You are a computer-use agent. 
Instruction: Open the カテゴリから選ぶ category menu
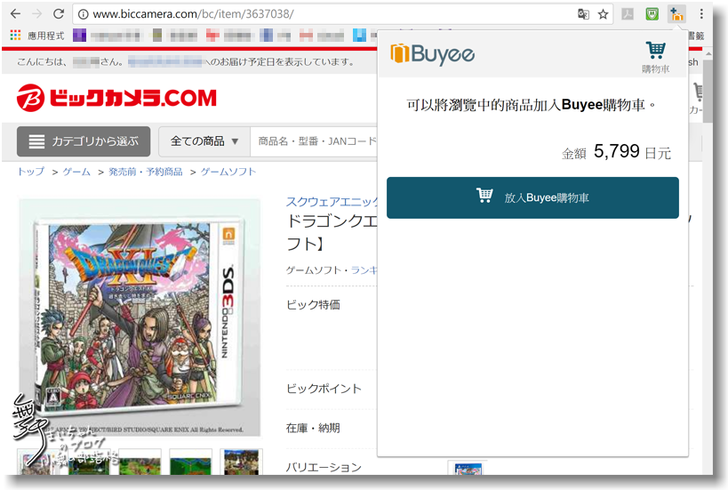click(83, 141)
